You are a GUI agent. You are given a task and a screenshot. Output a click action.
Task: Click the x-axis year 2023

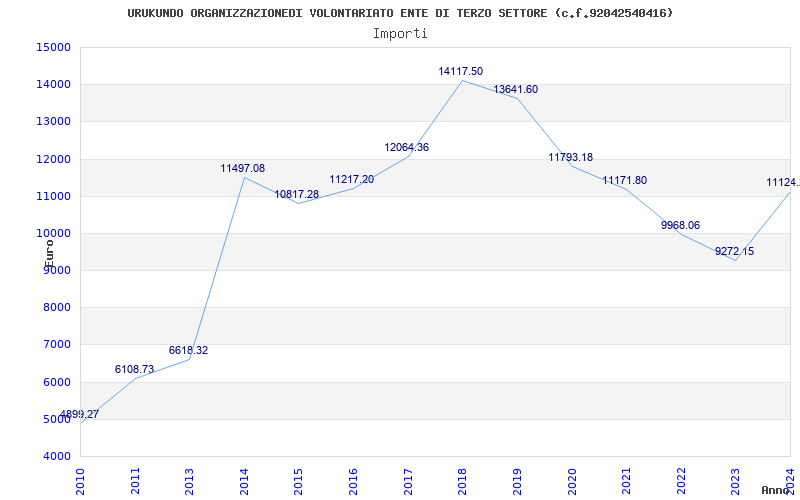736,481
